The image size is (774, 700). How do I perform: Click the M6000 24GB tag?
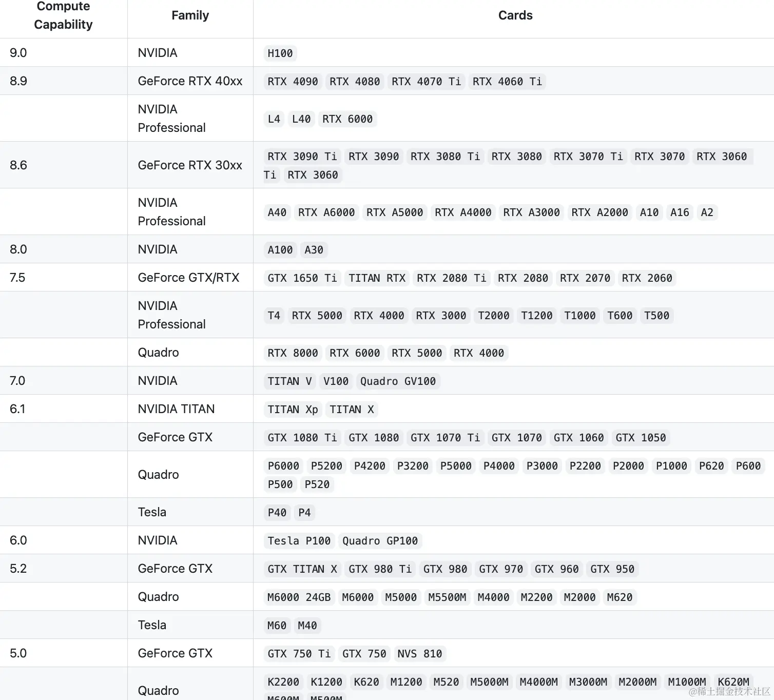click(299, 597)
